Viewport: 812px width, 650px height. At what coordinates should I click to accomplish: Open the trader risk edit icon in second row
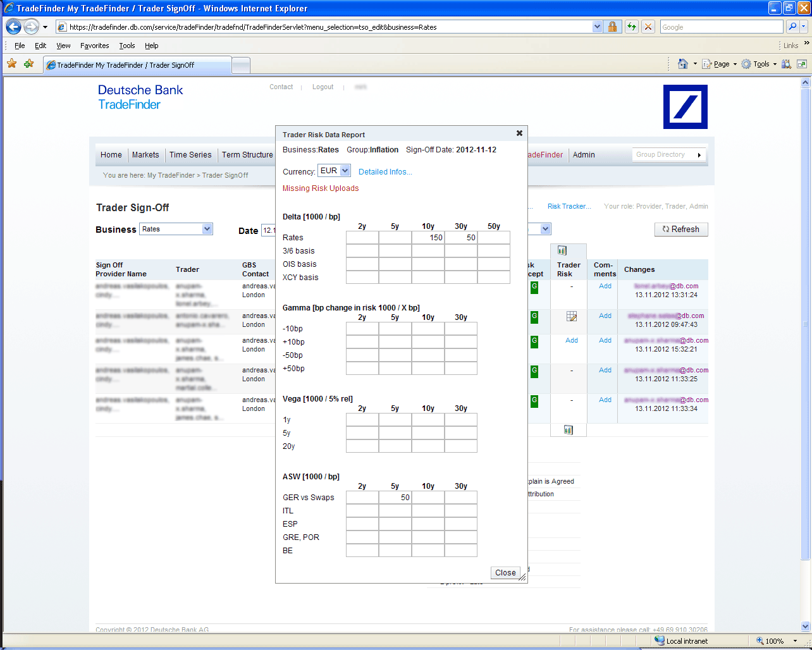point(572,316)
